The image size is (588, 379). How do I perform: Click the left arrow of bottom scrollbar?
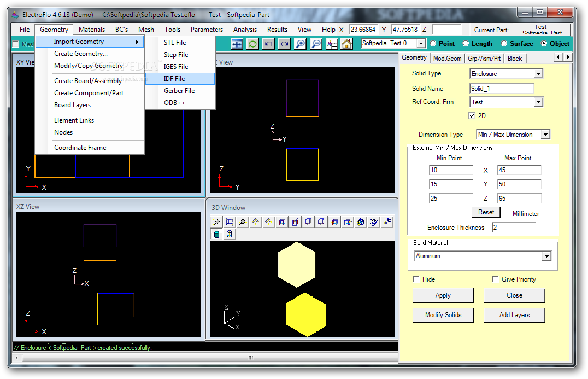tap(16, 358)
